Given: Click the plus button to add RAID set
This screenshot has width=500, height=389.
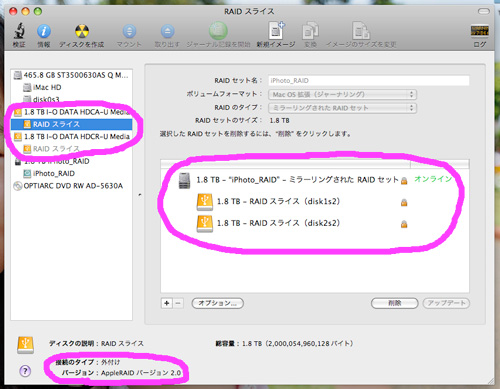Looking at the screenshot, I should click(167, 303).
